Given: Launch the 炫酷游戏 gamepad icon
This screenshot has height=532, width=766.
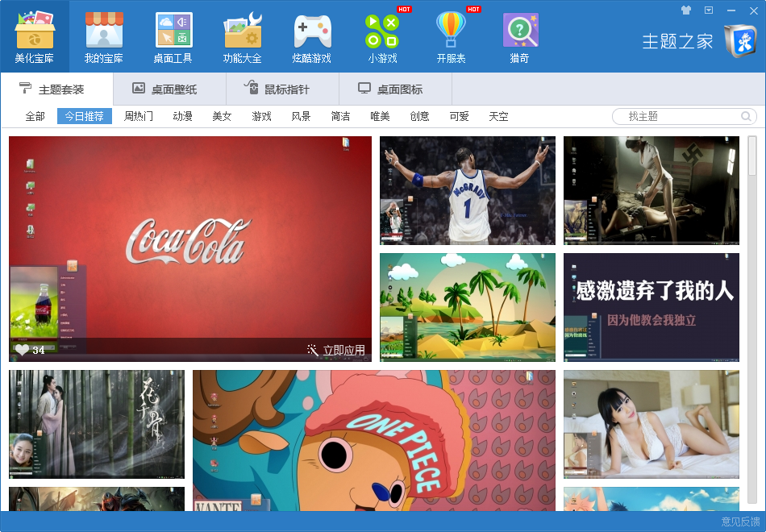Looking at the screenshot, I should pos(312,37).
